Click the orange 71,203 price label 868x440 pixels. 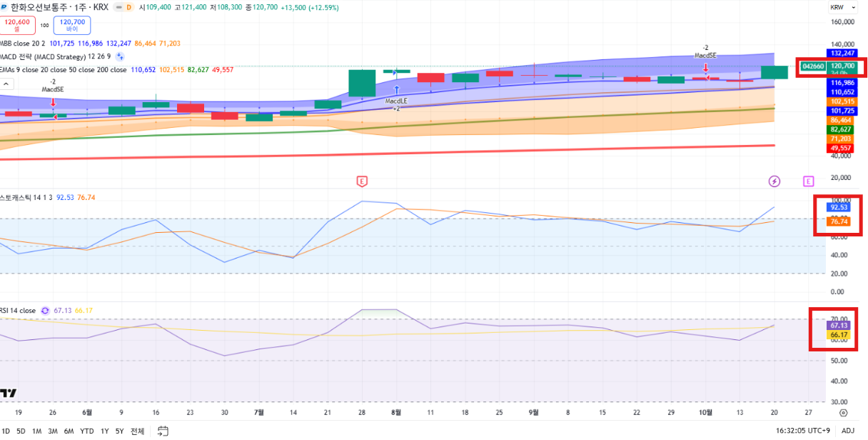tap(840, 139)
